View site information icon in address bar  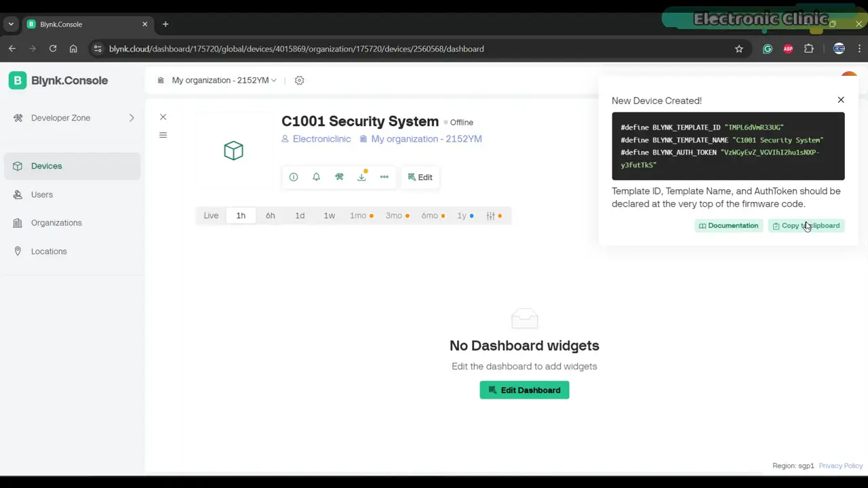point(98,49)
